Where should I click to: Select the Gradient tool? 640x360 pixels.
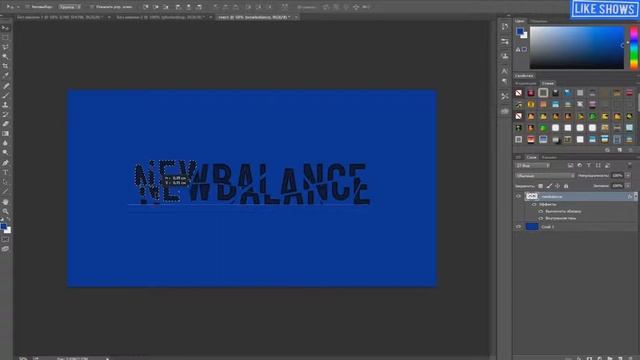[x=5, y=133]
